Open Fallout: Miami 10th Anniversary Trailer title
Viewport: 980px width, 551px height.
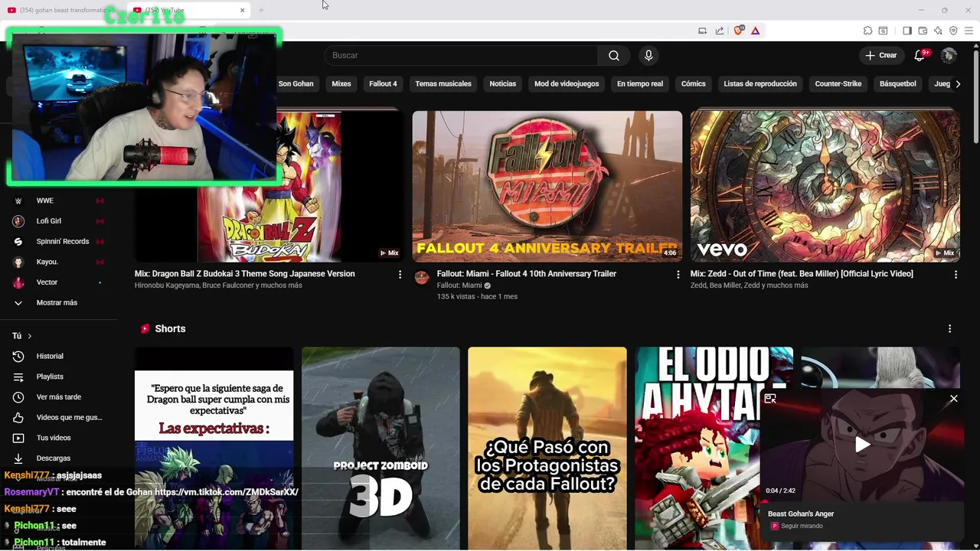click(526, 274)
